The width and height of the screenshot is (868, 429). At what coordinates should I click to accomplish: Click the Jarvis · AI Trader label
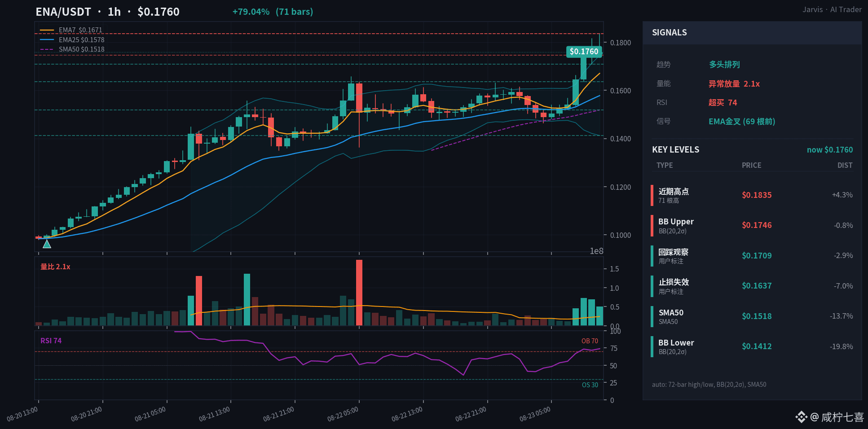(832, 9)
